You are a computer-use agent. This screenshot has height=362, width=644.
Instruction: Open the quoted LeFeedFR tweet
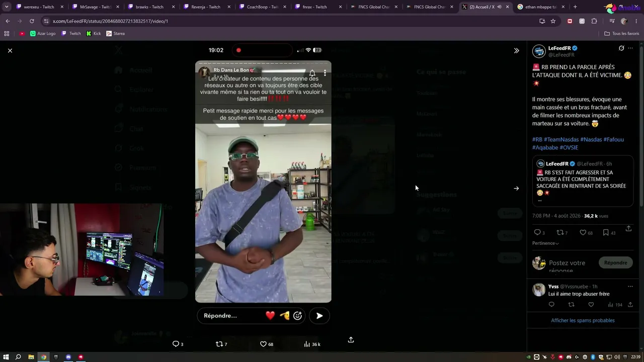(583, 182)
